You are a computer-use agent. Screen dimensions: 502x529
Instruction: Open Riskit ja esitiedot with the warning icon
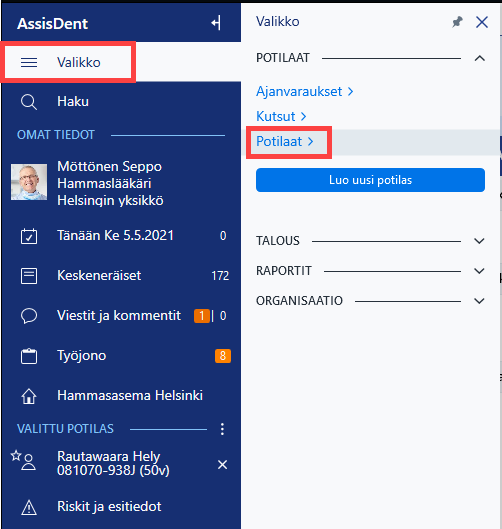pyautogui.click(x=29, y=507)
